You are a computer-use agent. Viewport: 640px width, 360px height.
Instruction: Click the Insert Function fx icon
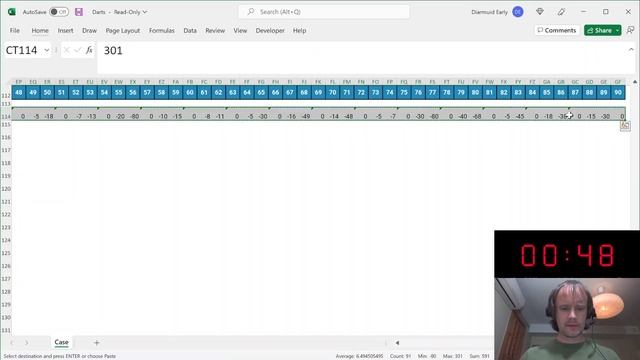point(89,50)
